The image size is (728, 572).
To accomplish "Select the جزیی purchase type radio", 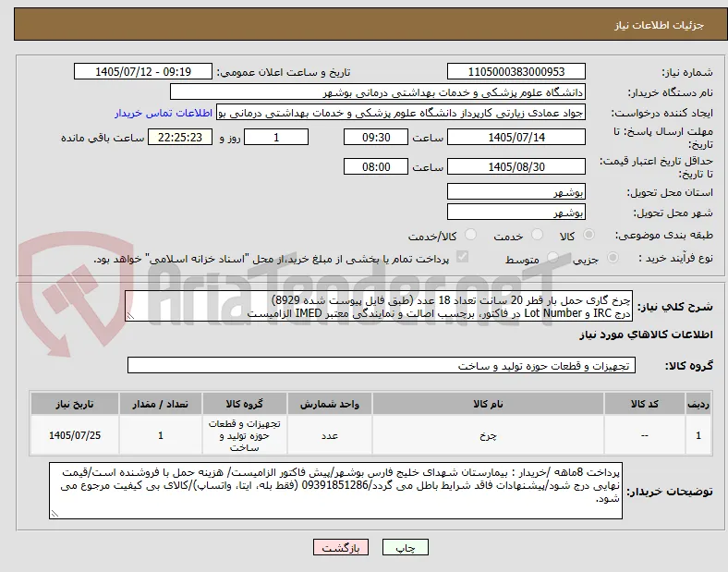I will tap(613, 258).
